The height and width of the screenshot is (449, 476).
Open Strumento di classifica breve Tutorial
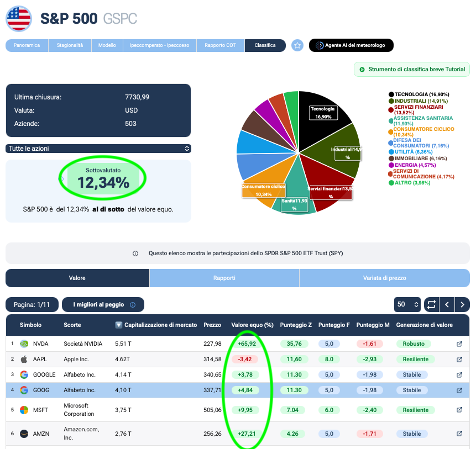(x=412, y=70)
